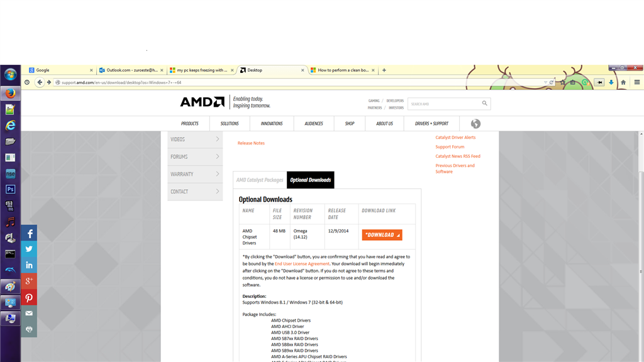Open Previous Drivers and Software link
Viewport: 644px width, 362px height.
pos(455,168)
